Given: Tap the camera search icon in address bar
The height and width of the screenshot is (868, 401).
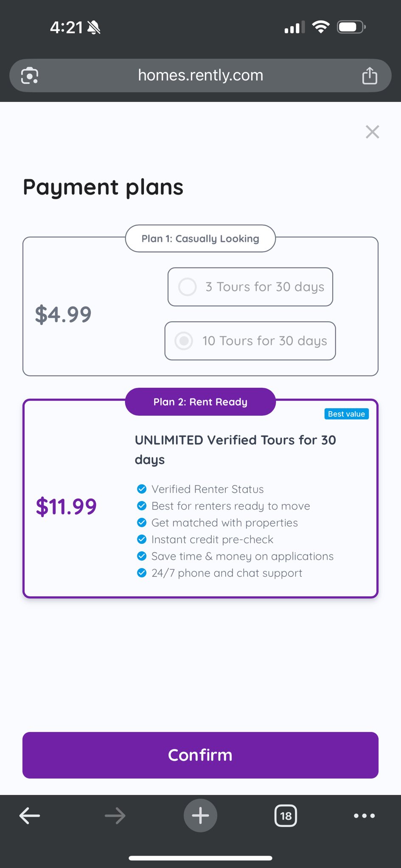Looking at the screenshot, I should (x=30, y=76).
